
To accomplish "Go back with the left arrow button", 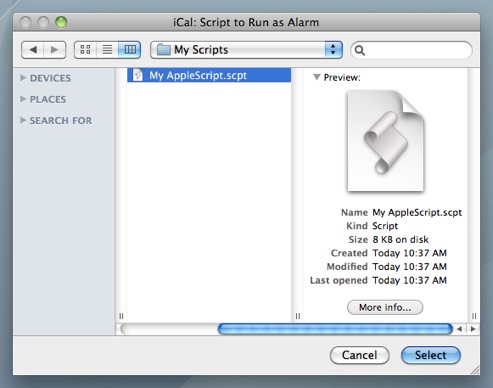I will pyautogui.click(x=32, y=50).
